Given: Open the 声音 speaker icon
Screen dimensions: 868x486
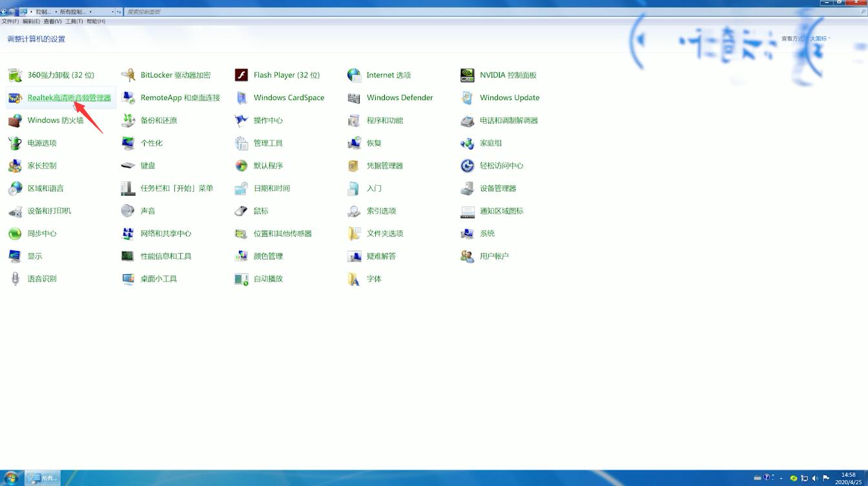Looking at the screenshot, I should (x=129, y=211).
